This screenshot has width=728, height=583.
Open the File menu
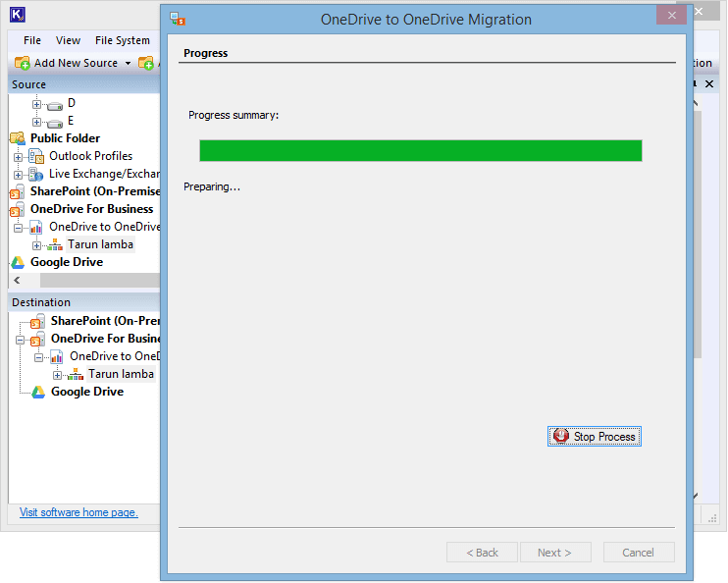(32, 40)
